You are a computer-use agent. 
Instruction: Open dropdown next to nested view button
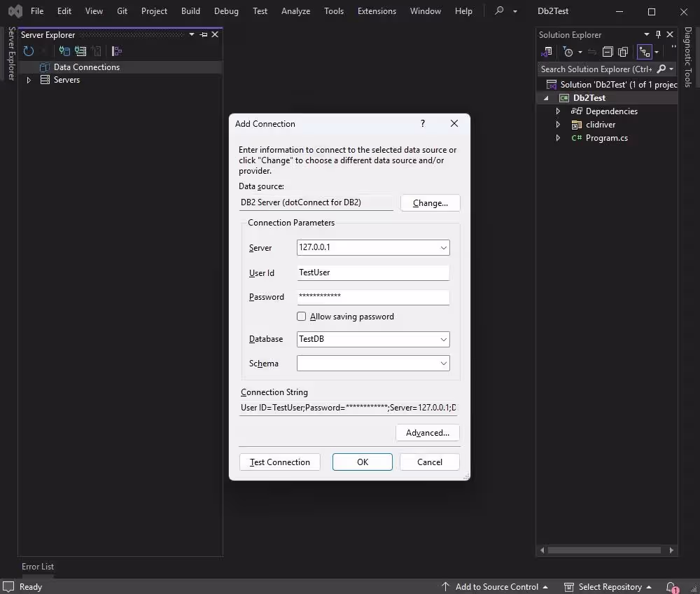click(657, 53)
